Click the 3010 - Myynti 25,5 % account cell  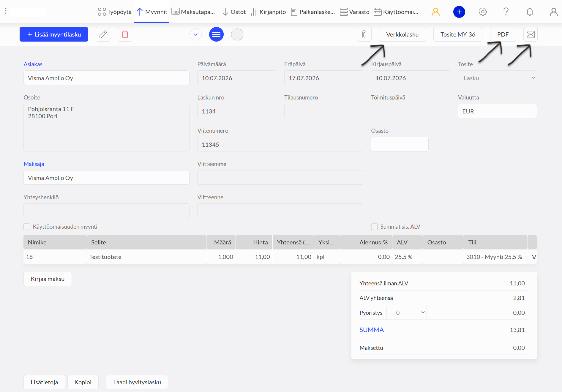click(495, 257)
